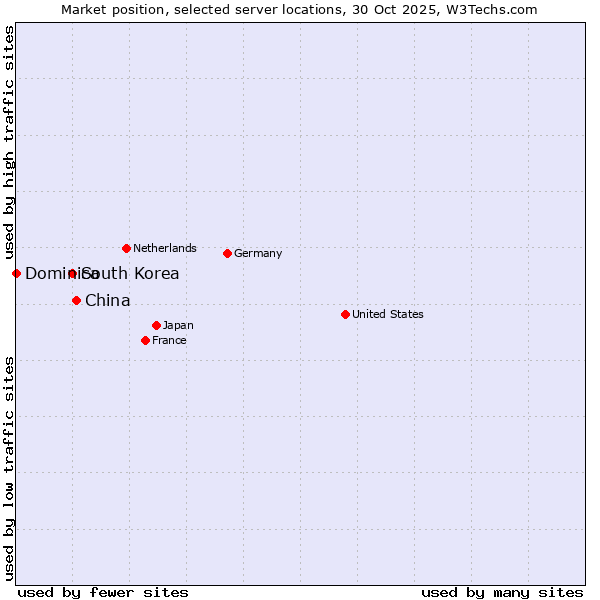Select the China text label
The image size is (600, 600).
point(108,300)
